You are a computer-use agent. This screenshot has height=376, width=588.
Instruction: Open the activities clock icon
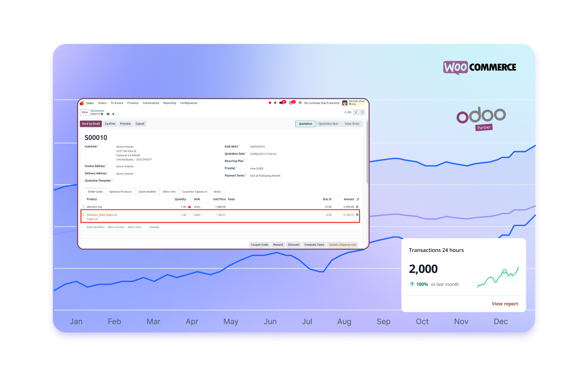(291, 102)
